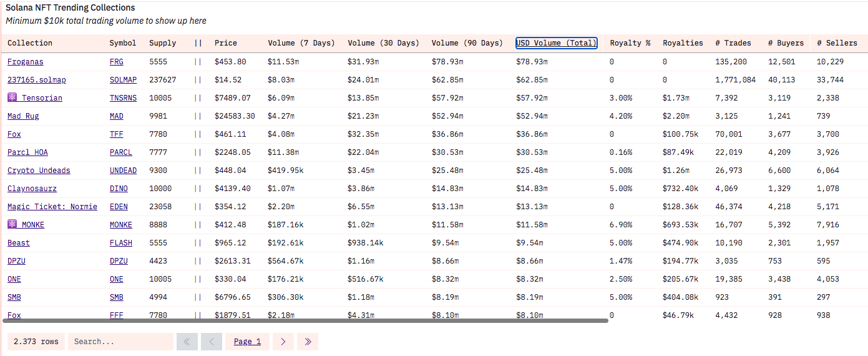Sort by Volume (90 Days) header
This screenshot has height=356, width=868.
(x=467, y=43)
